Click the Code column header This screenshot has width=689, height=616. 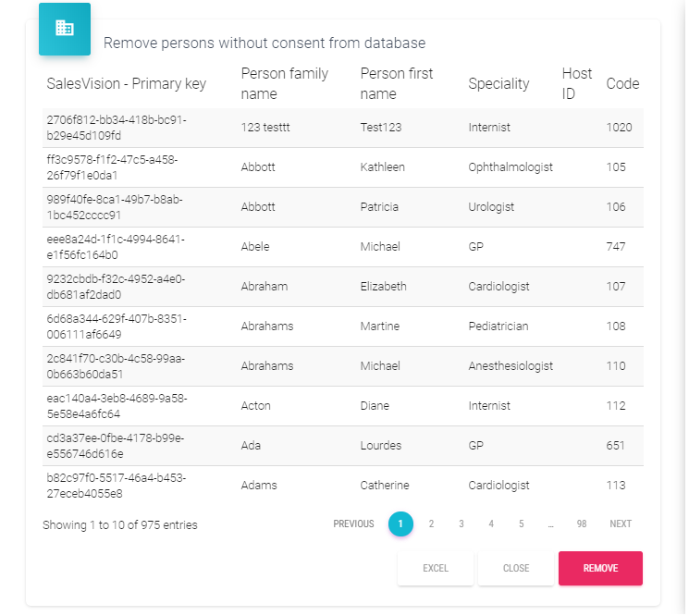point(622,83)
